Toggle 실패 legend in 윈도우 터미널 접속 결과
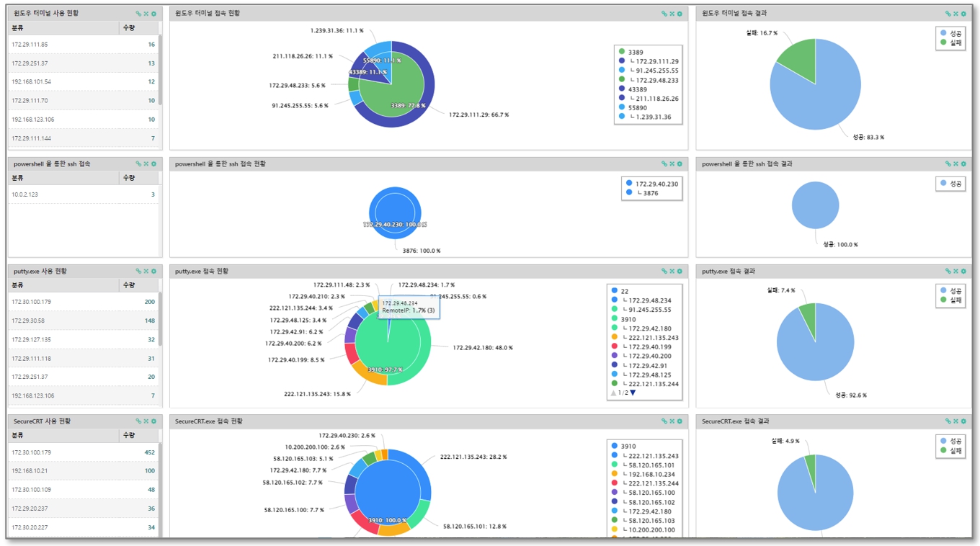The width and height of the screenshot is (980, 546). pyautogui.click(x=951, y=43)
